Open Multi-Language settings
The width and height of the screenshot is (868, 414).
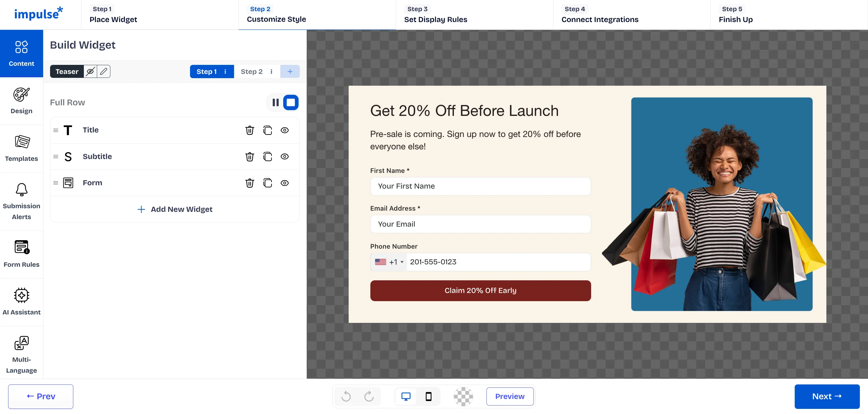click(x=21, y=355)
